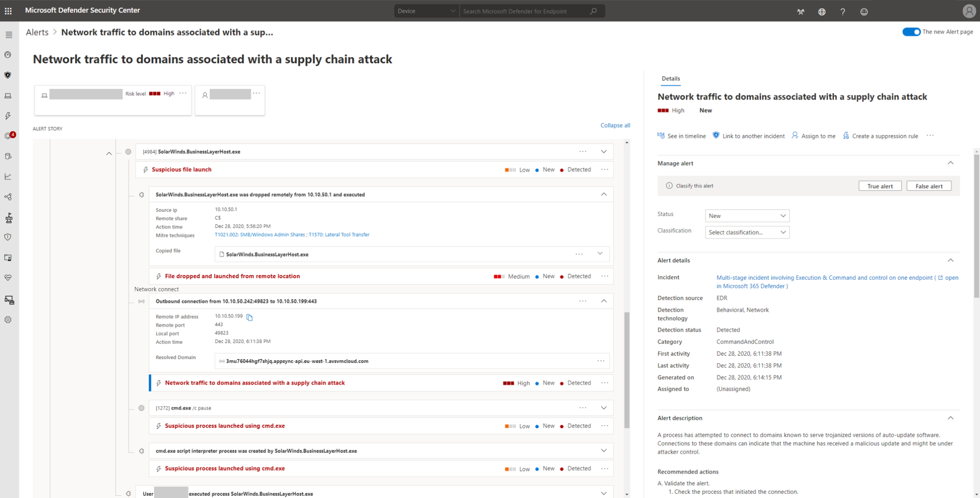Open the Devices inventory icon in the sidebar
Image resolution: width=980 pixels, height=498 pixels.
pos(8,95)
